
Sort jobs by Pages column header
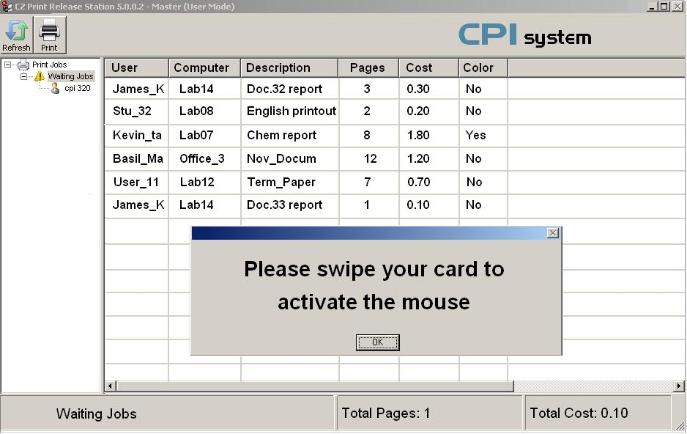pyautogui.click(x=367, y=68)
